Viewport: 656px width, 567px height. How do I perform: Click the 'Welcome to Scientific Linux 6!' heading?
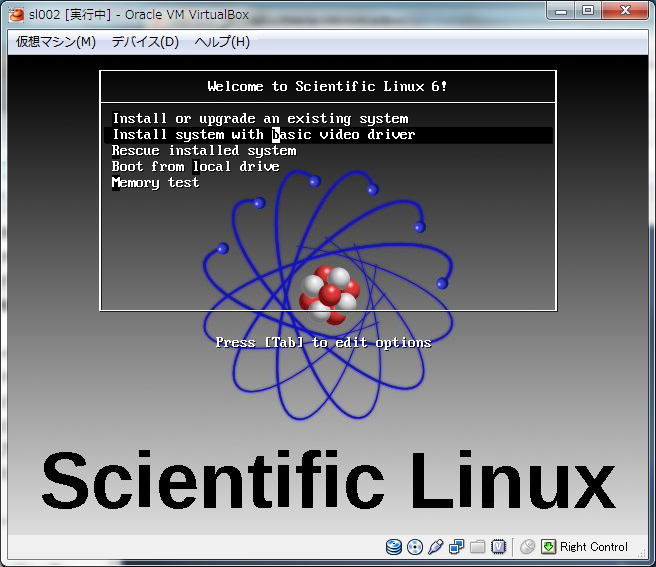[328, 86]
